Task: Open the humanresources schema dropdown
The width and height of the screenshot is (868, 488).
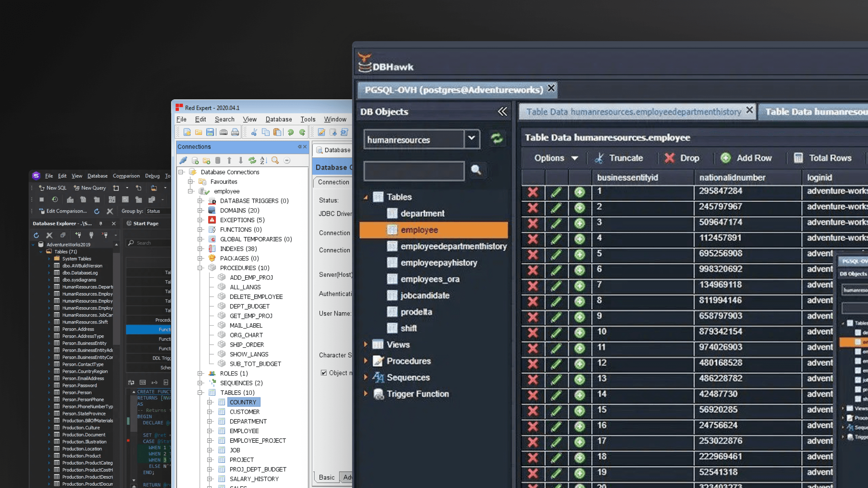Action: tap(472, 138)
